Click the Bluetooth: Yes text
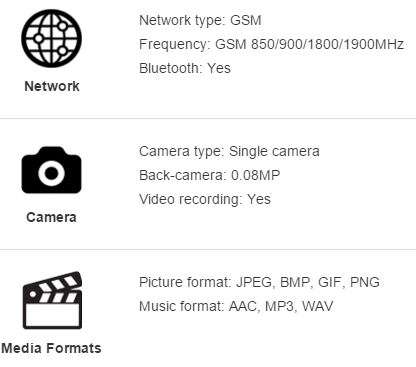This screenshot has width=416, height=367. (x=185, y=68)
